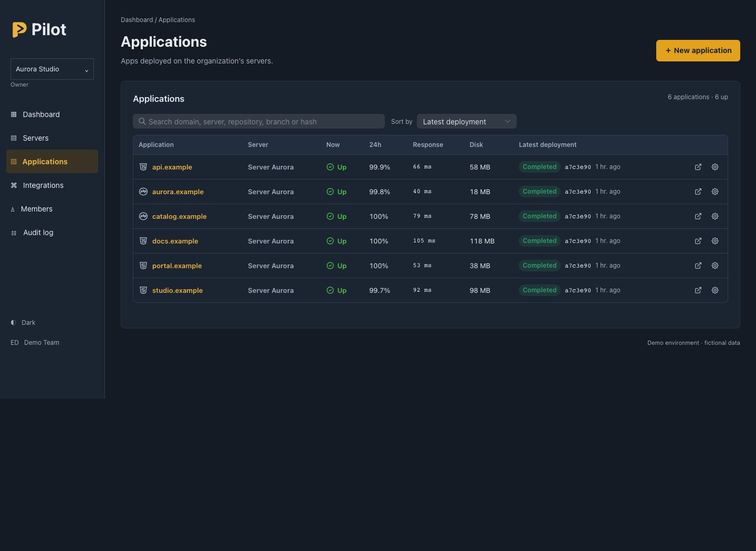
Task: Open external link for portal.example
Action: point(698,266)
